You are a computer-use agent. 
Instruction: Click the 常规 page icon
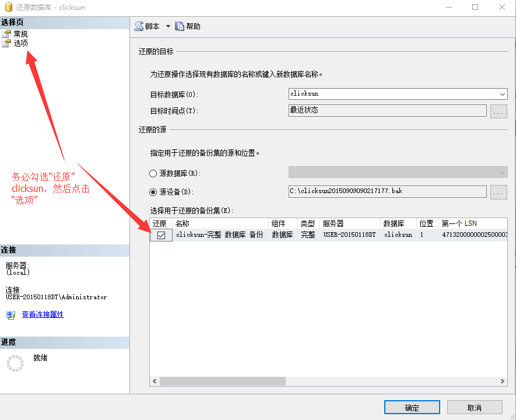(6, 34)
